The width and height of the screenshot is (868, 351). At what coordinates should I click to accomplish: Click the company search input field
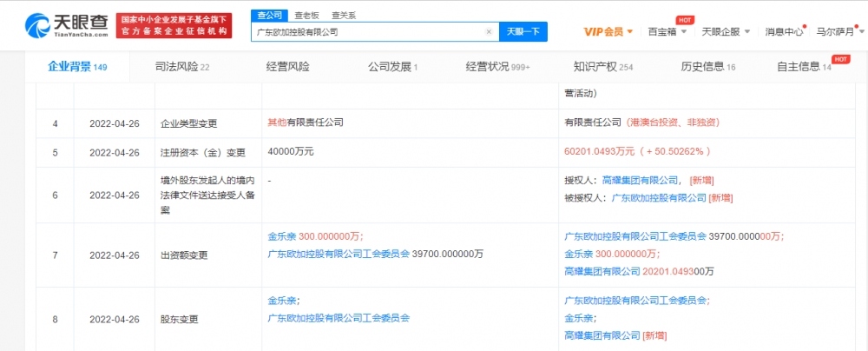point(375,32)
